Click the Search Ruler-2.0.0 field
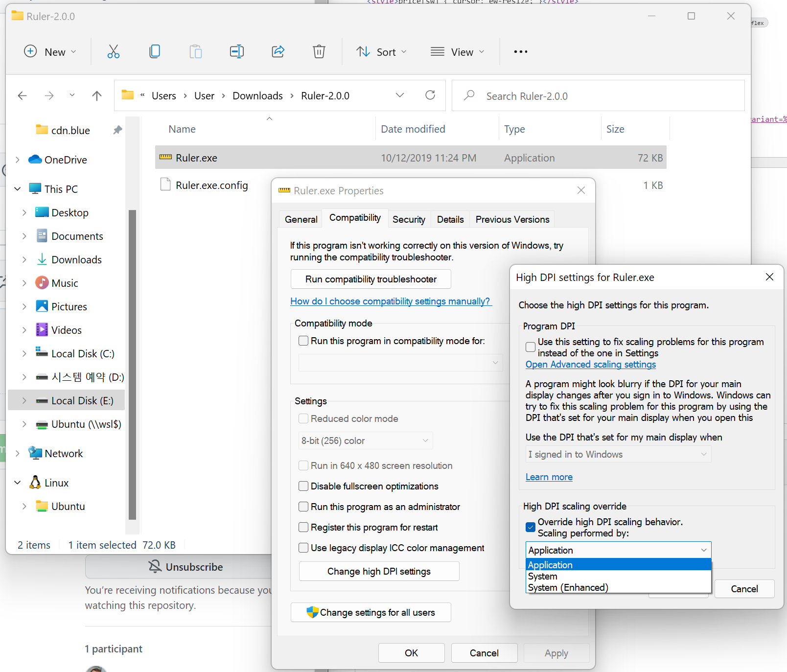The height and width of the screenshot is (672, 787). coord(598,95)
